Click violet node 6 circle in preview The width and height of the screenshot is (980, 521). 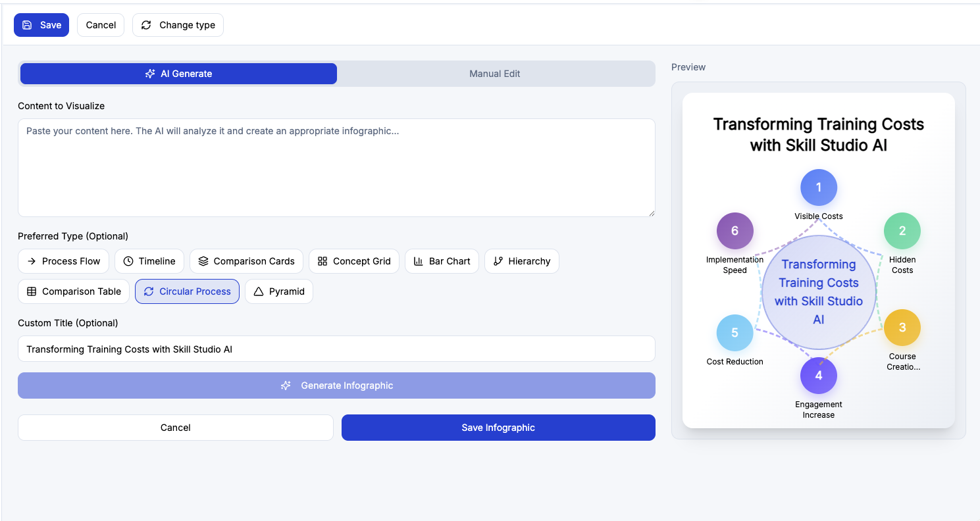[x=735, y=231]
